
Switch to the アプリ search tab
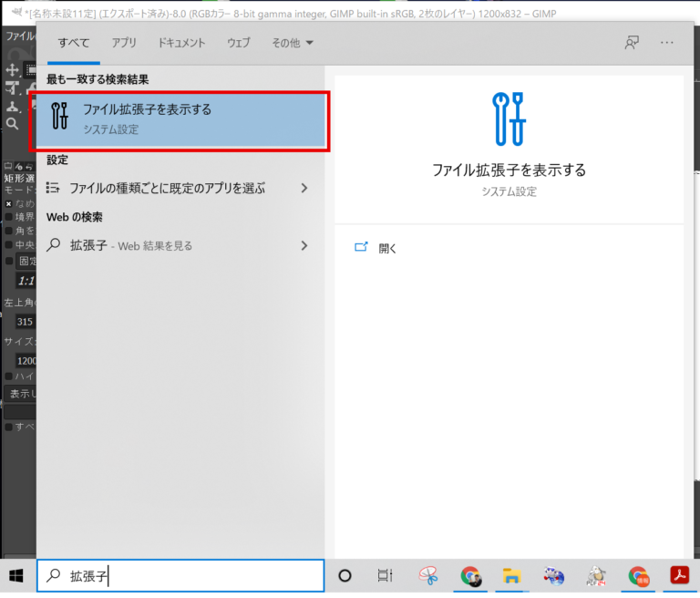point(124,43)
